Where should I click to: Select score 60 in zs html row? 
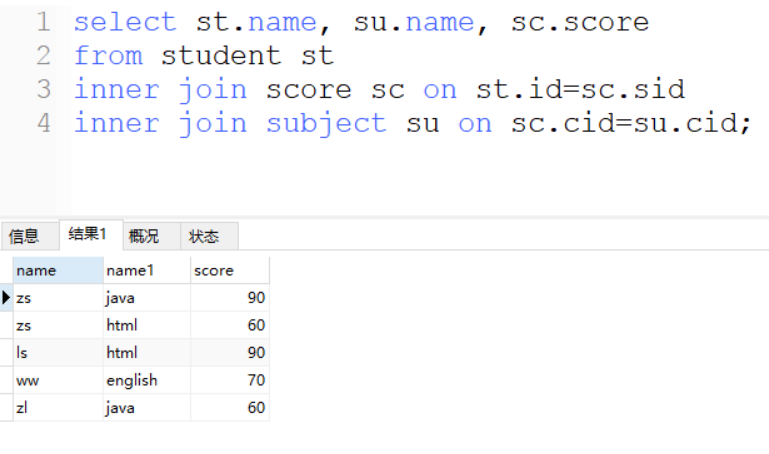[x=230, y=325]
